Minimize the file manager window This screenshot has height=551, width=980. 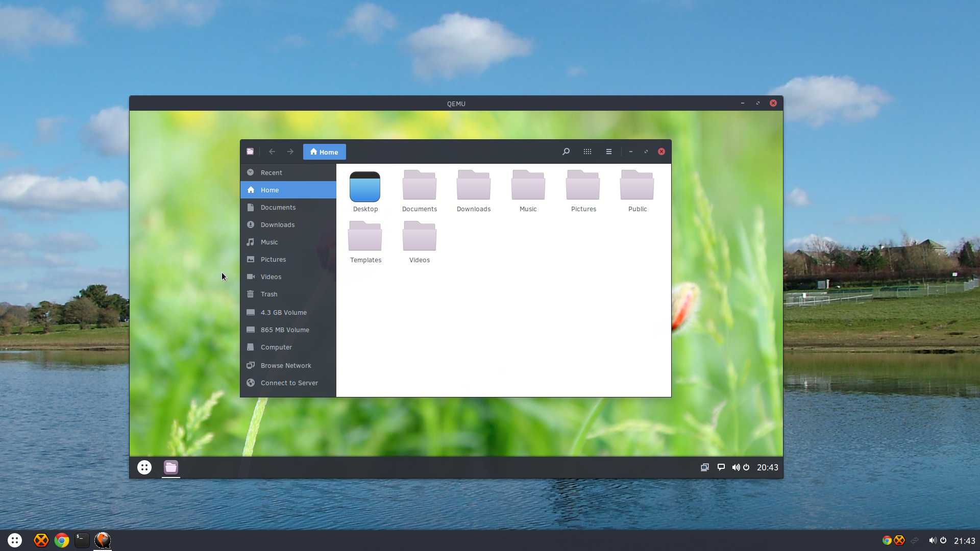click(631, 152)
